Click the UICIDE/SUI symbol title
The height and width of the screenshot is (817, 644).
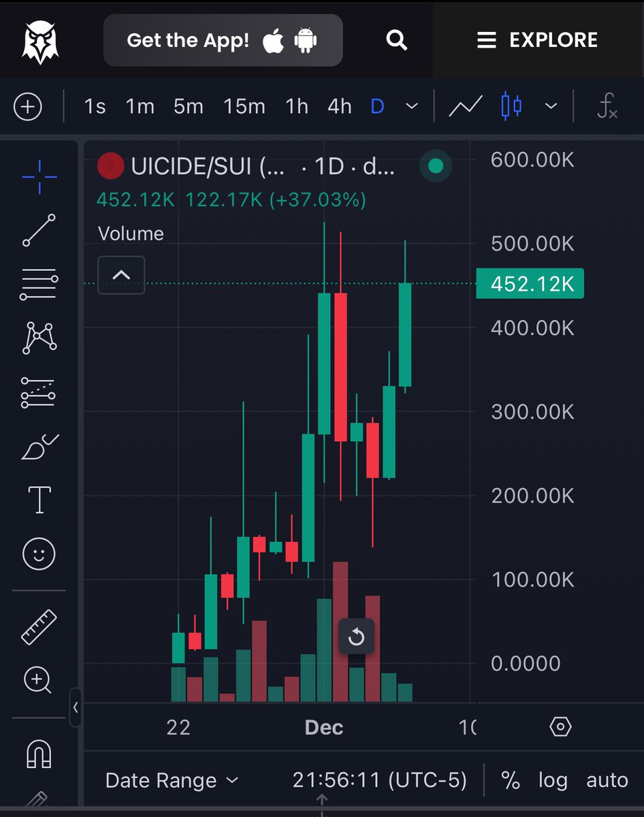(x=208, y=166)
